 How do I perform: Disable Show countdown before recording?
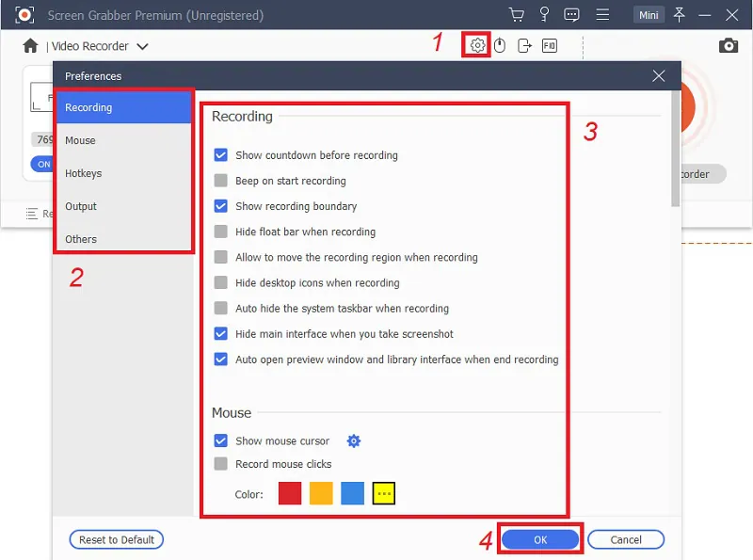[219, 154]
